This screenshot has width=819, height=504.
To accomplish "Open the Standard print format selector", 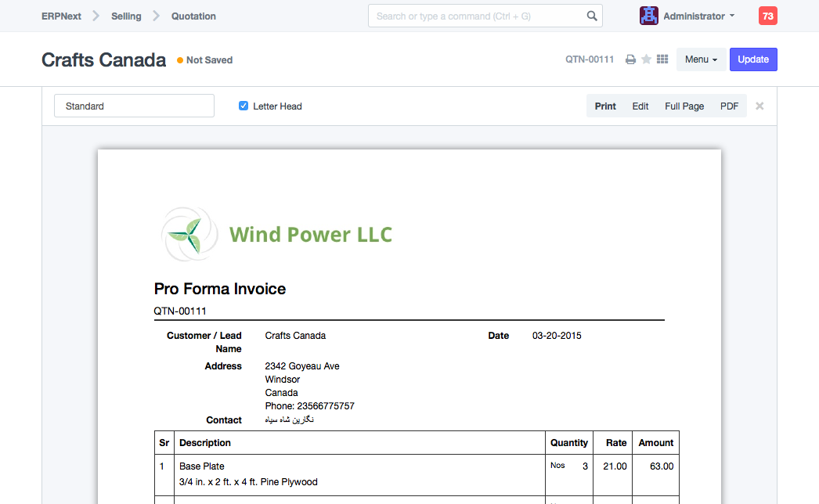I will click(134, 106).
